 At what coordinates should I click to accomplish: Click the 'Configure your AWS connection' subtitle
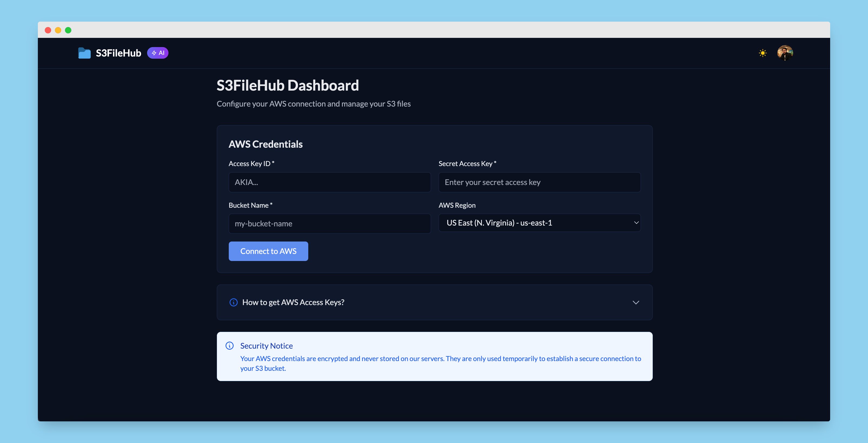coord(313,104)
